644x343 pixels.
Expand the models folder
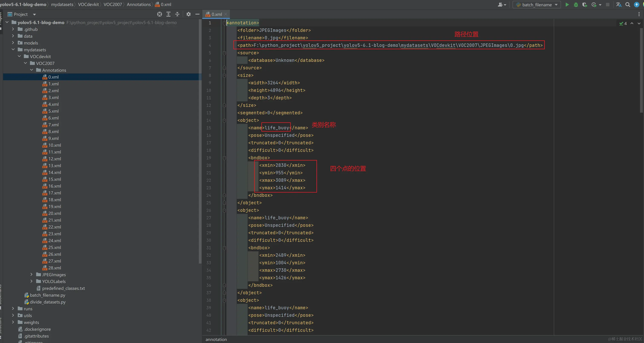point(13,43)
